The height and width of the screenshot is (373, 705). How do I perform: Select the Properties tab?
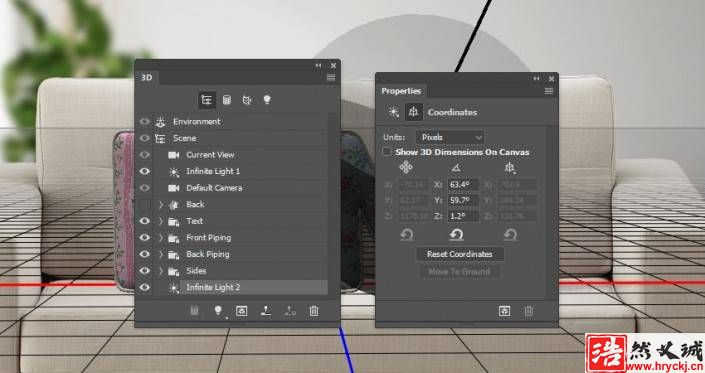[401, 91]
